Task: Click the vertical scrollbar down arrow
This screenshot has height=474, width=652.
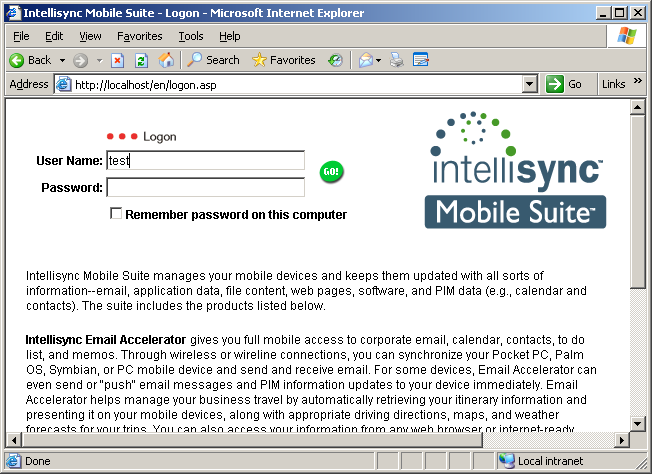Action: point(637,424)
